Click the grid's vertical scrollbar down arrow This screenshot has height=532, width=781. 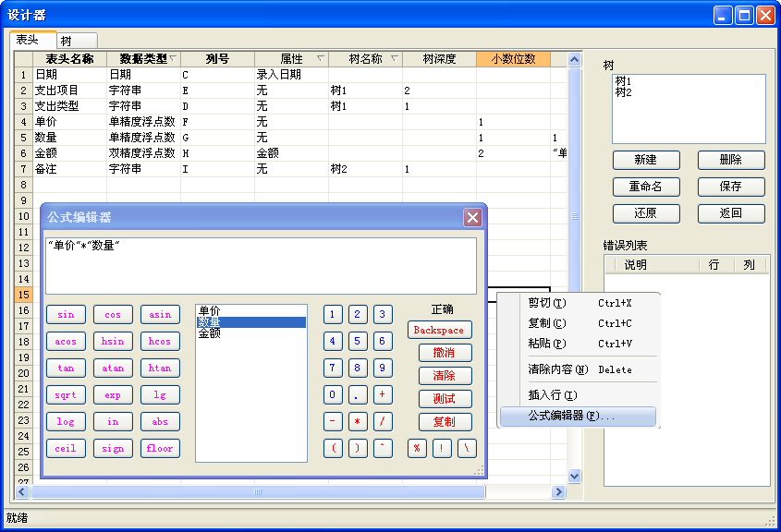574,476
